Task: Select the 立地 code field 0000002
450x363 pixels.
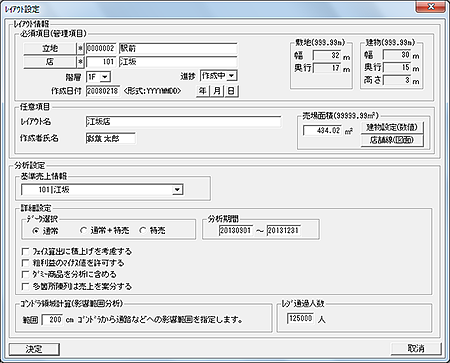Action: click(x=101, y=49)
